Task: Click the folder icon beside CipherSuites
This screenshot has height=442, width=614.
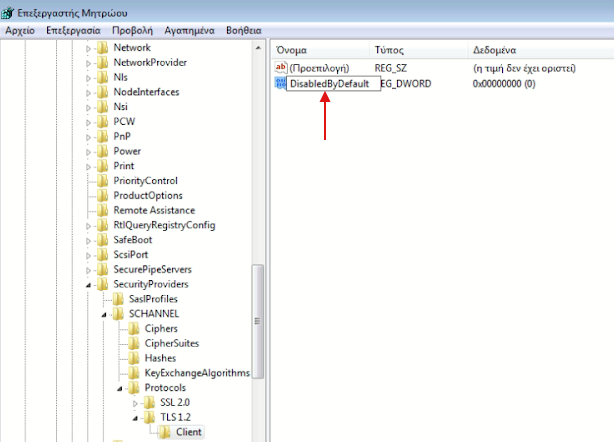Action: pyautogui.click(x=135, y=343)
